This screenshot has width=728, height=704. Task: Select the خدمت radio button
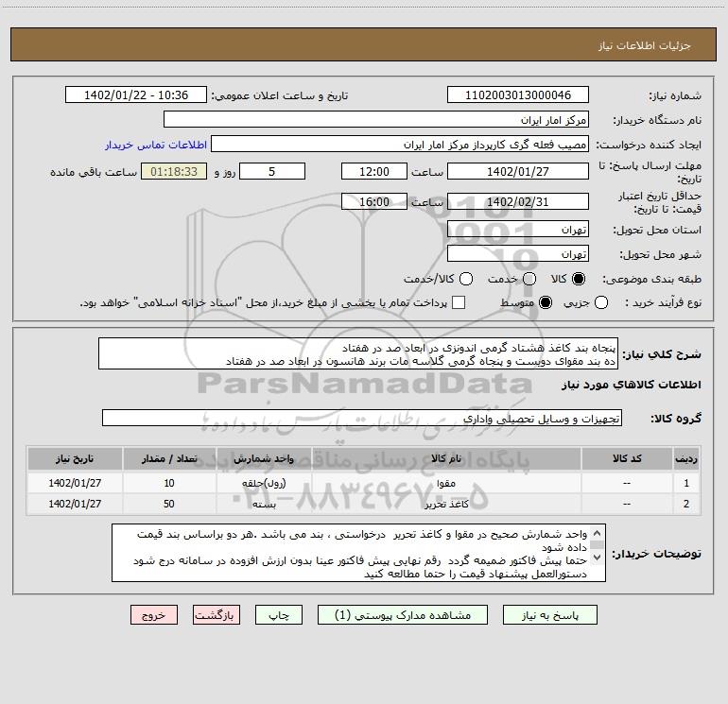pos(529,279)
